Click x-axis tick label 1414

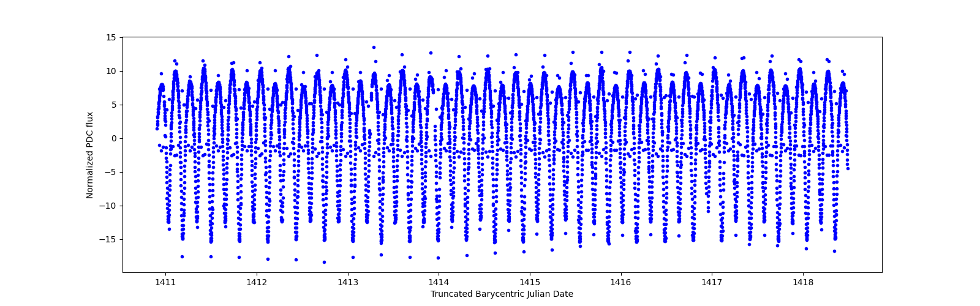tap(439, 282)
